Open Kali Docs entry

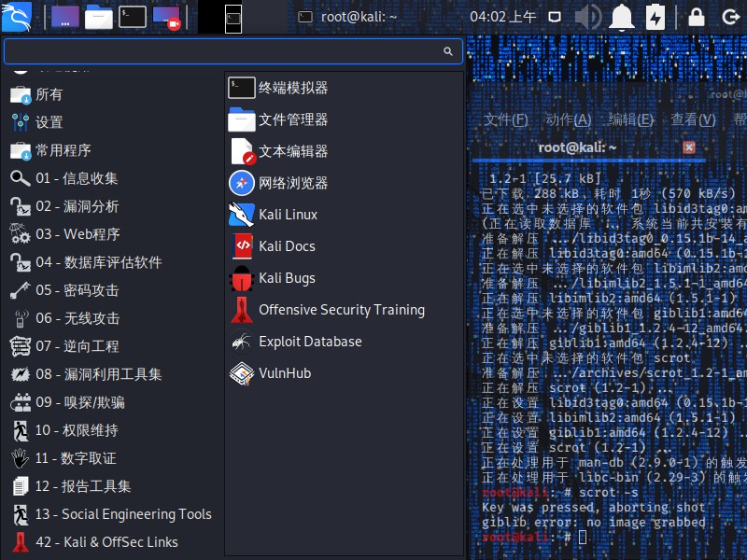(x=344, y=246)
